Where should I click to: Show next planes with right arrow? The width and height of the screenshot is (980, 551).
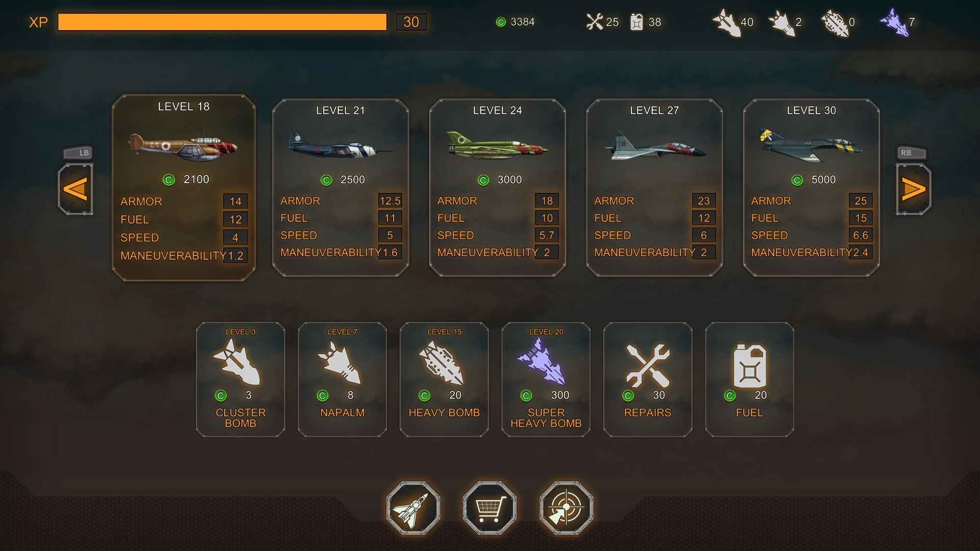pos(914,189)
